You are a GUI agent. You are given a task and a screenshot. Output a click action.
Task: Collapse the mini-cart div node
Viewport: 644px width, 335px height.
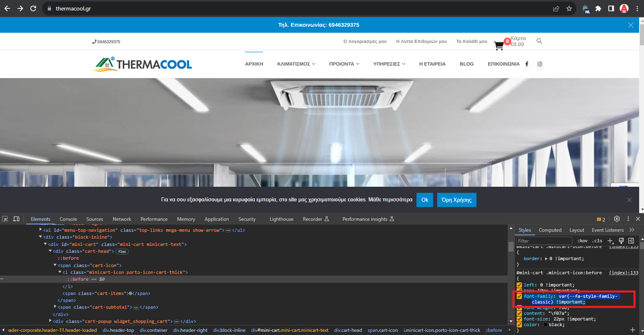tap(46, 244)
